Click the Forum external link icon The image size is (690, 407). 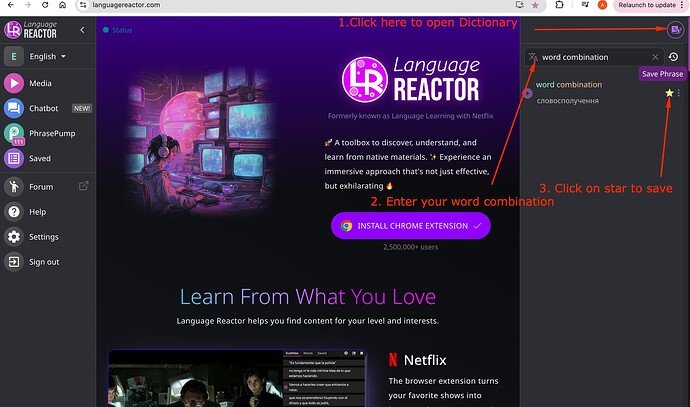click(x=83, y=186)
